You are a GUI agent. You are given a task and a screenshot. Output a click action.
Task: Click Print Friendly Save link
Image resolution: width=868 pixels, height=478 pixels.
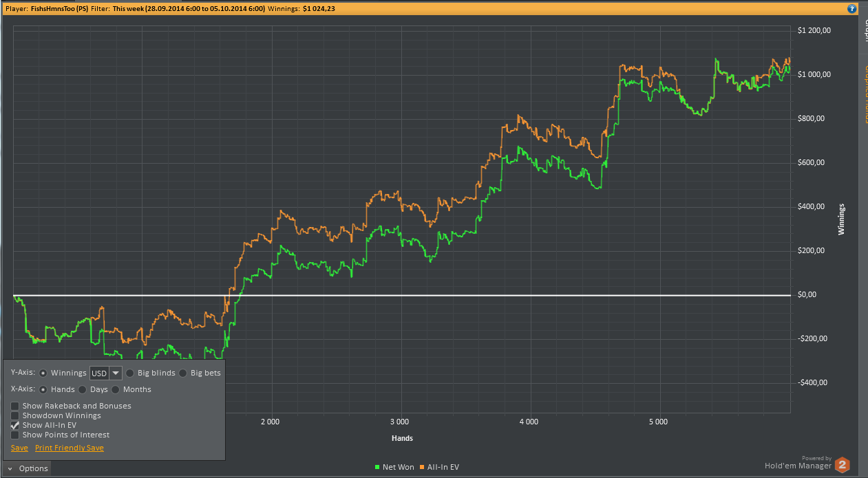point(70,448)
